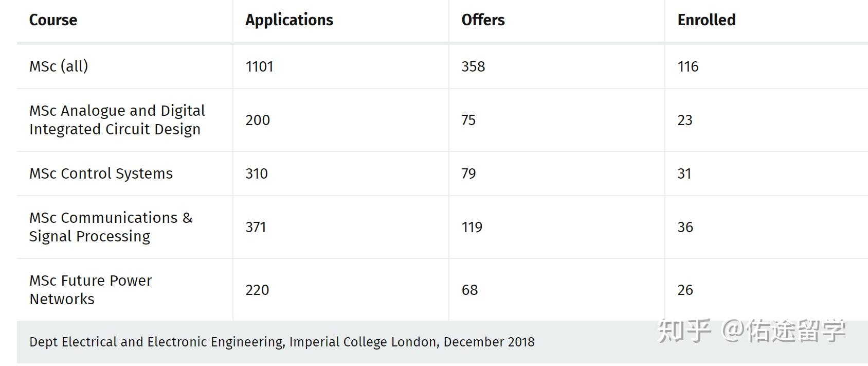Click the 68 offers value
The image size is (868, 366).
[x=469, y=290]
